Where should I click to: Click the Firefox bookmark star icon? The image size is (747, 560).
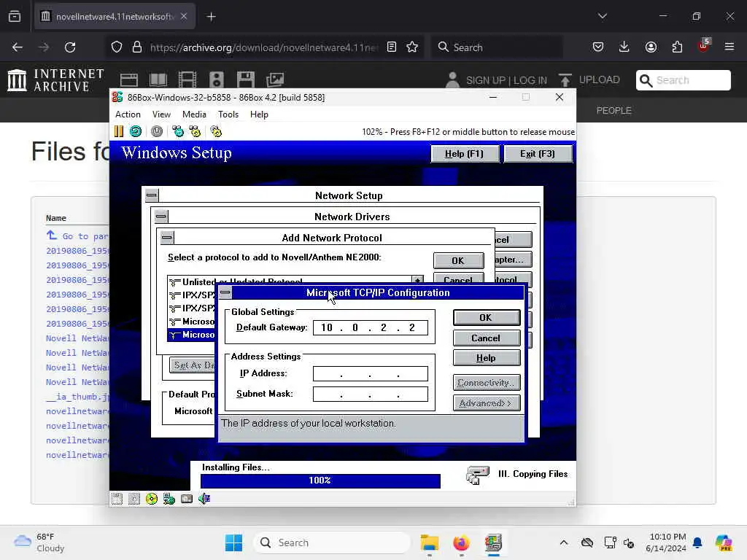pos(412,47)
